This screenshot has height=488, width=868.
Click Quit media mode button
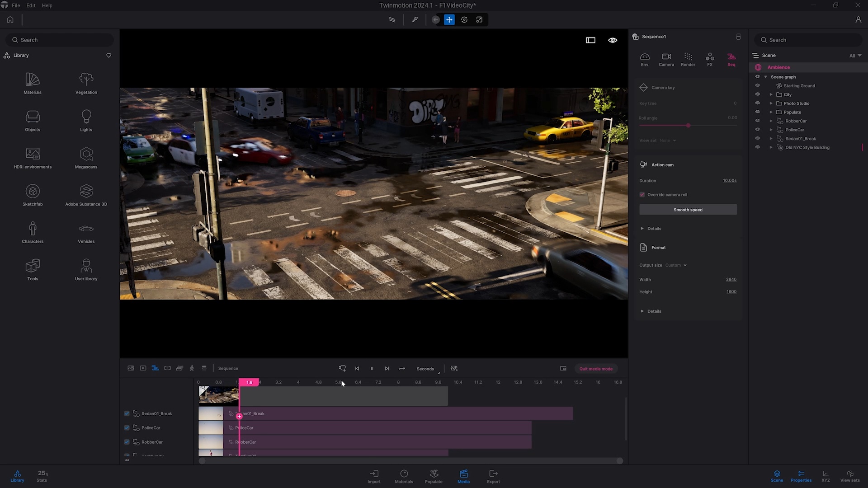click(x=596, y=369)
